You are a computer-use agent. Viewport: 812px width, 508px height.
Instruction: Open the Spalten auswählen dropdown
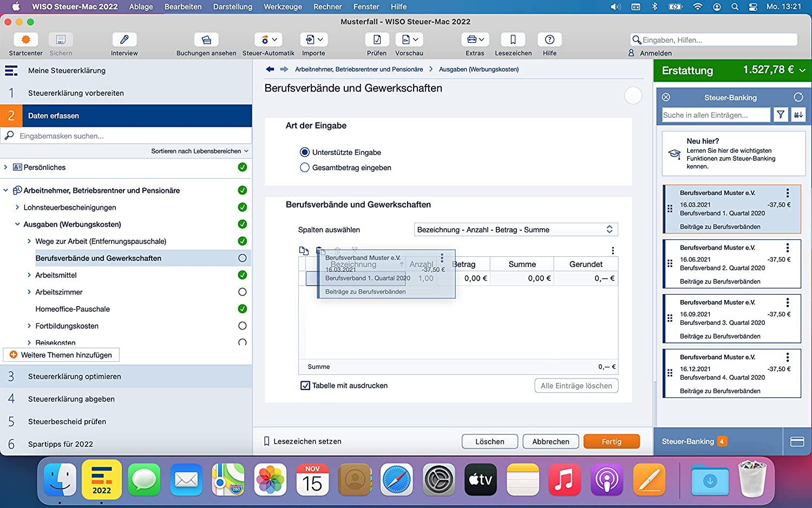515,230
